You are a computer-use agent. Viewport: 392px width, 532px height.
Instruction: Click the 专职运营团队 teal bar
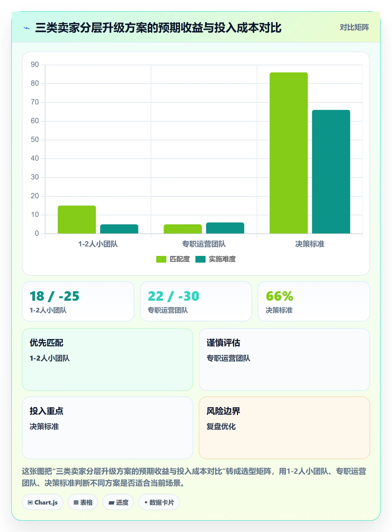(x=225, y=228)
